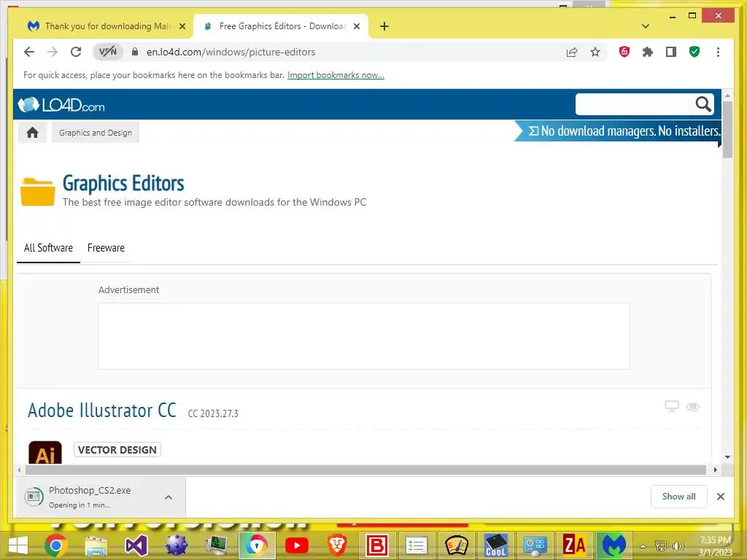
Task: Expand Photoshop_CS2.exe download options chevron
Action: (169, 497)
